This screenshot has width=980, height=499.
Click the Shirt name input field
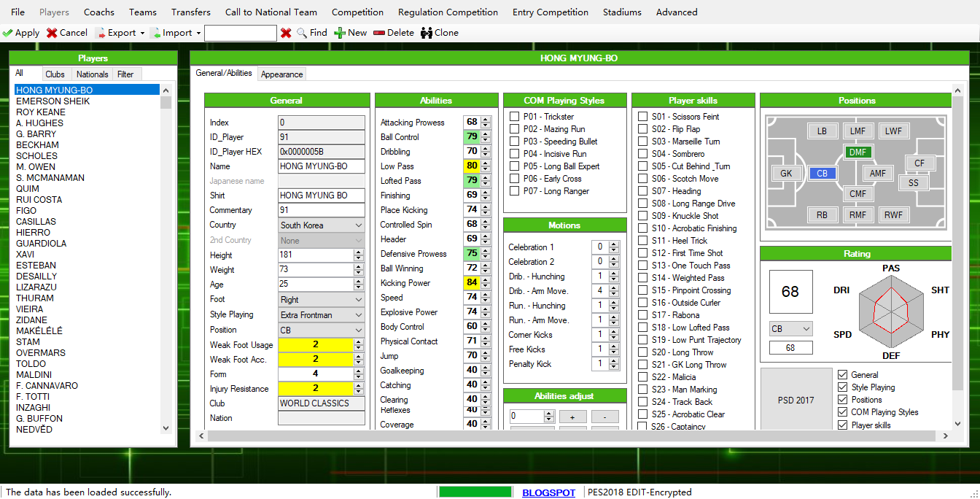pyautogui.click(x=322, y=196)
